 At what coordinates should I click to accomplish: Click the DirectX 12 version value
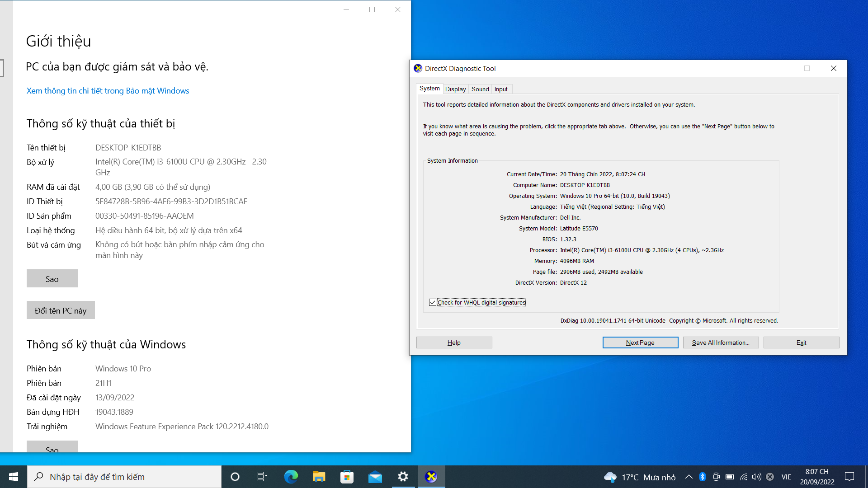573,283
